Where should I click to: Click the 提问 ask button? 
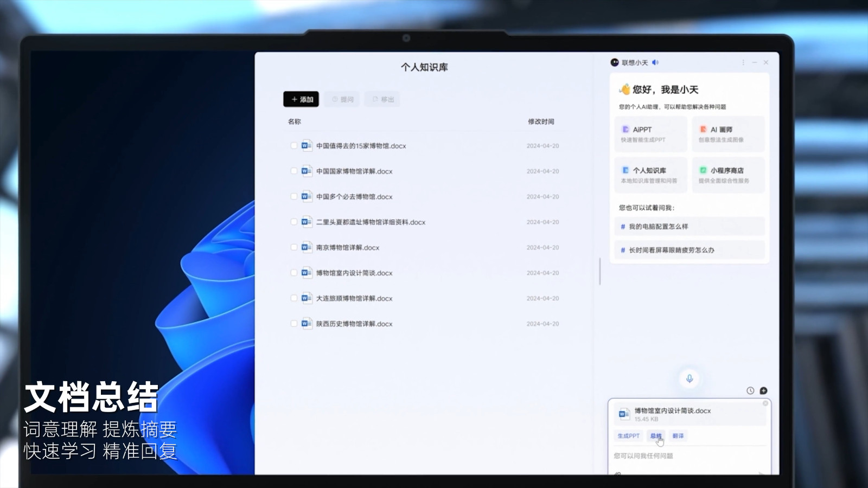[342, 99]
